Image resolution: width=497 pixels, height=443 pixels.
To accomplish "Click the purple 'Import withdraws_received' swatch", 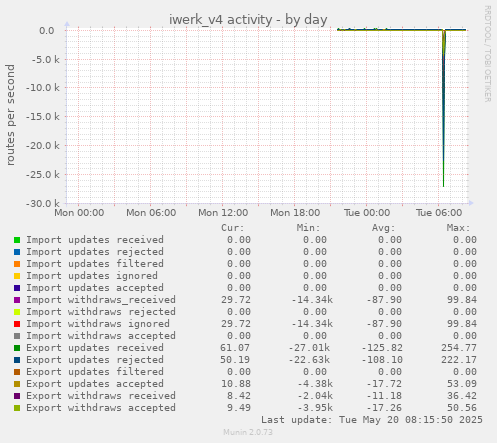I will pos(17,300).
